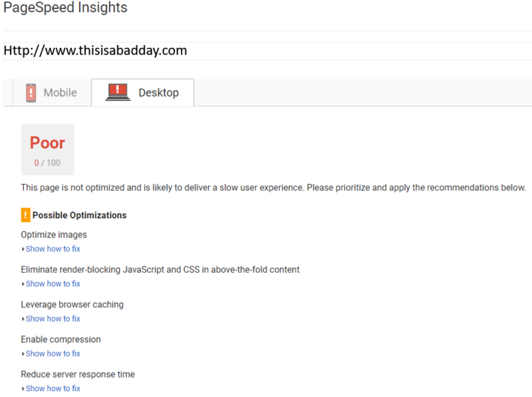532x397 pixels.
Task: Click the orange exclamation icon beside Possible Optimizations
Action: point(25,215)
